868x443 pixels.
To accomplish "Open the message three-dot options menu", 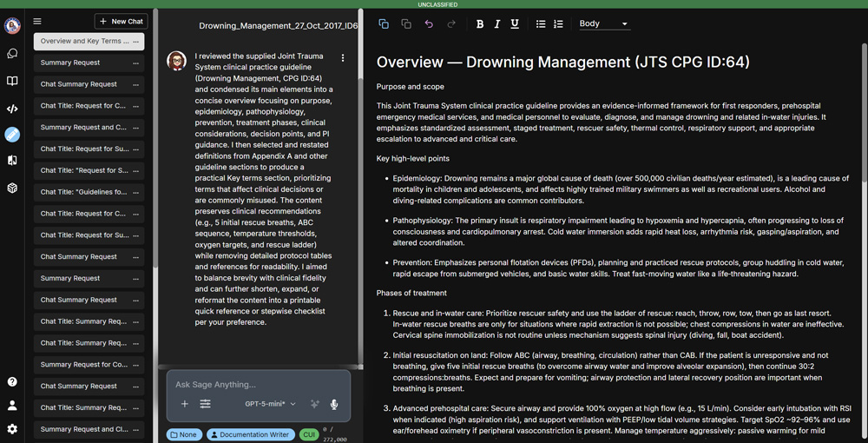I will click(343, 58).
